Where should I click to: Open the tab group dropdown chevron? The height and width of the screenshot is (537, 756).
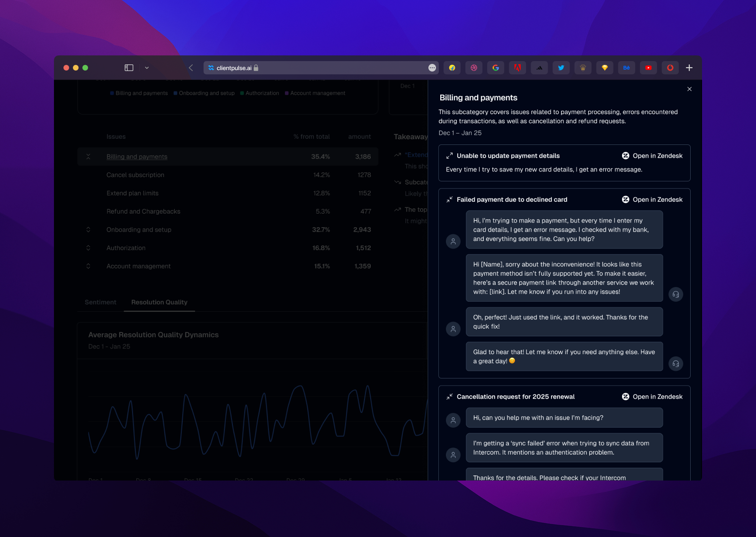(147, 68)
